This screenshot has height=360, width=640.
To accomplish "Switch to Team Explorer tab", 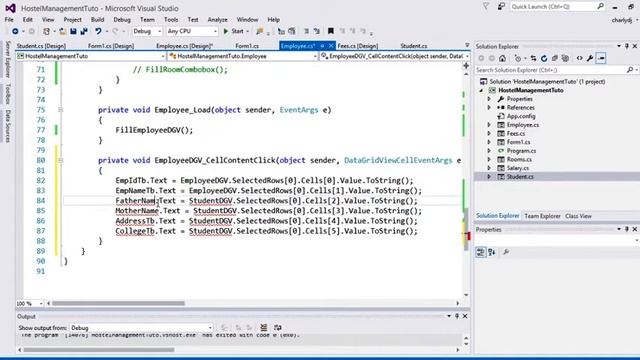I will pyautogui.click(x=542, y=216).
